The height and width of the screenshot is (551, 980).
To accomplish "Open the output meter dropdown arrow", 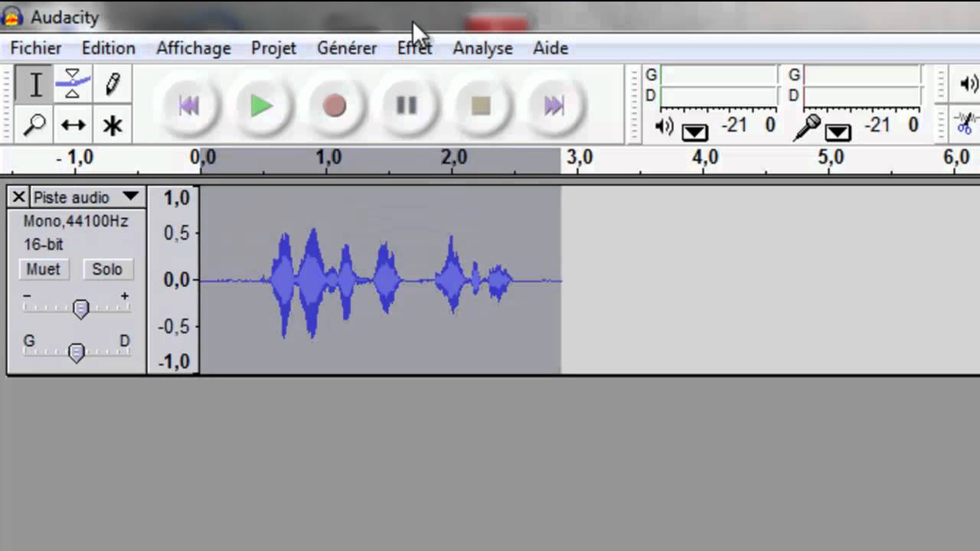I will 694,132.
